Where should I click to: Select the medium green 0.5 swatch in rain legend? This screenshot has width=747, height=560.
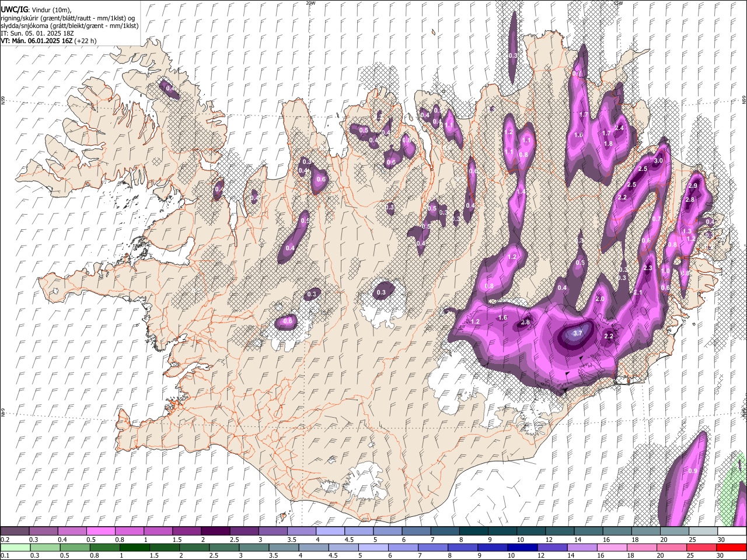[x=75, y=547]
